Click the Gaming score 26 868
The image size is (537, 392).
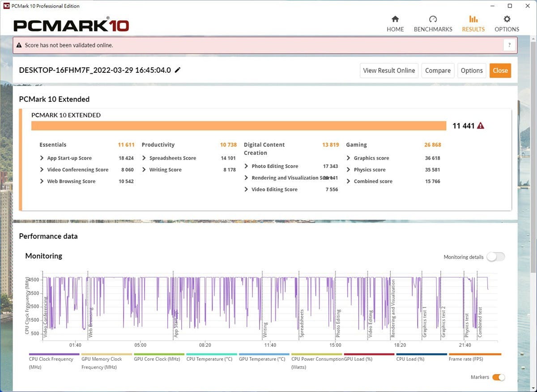(x=432, y=145)
